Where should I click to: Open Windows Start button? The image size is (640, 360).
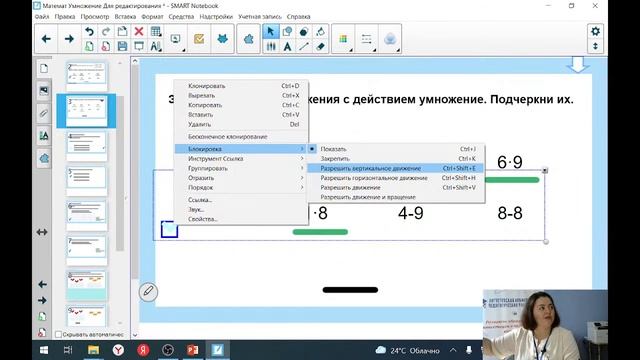(44, 350)
